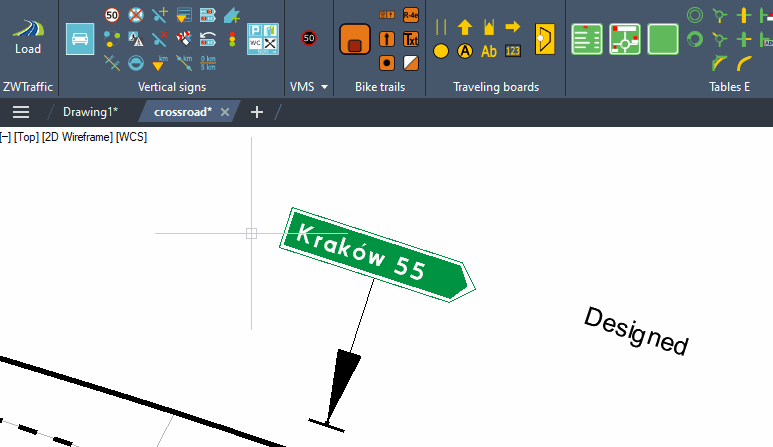
Task: Open the parking and WC service signs panel
Action: pyautogui.click(x=263, y=39)
